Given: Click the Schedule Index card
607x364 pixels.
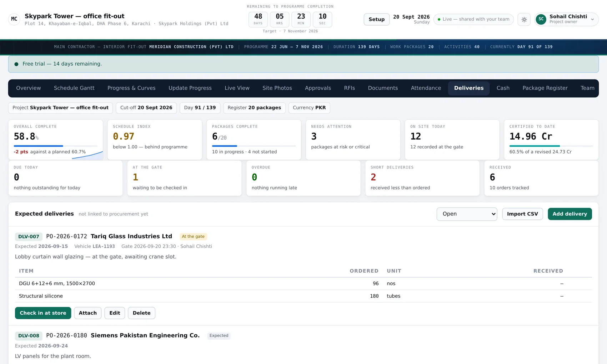Looking at the screenshot, I should (155, 140).
